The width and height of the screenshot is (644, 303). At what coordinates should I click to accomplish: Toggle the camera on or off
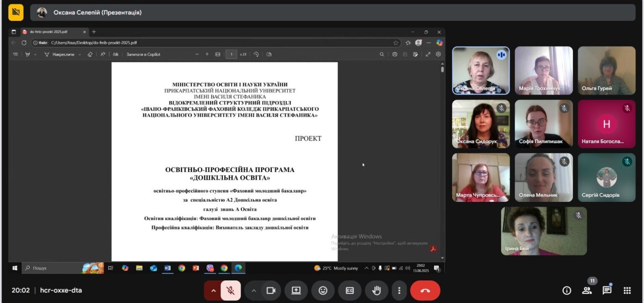coord(271,290)
